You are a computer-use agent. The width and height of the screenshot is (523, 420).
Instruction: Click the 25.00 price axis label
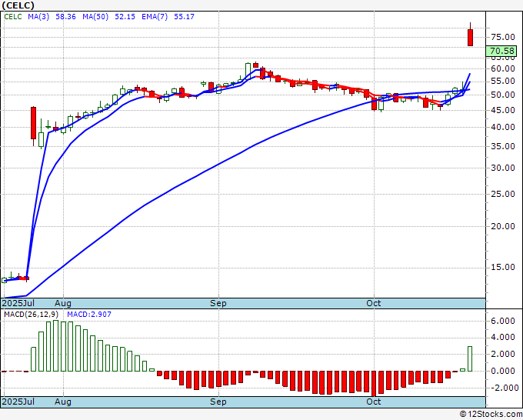click(x=503, y=194)
